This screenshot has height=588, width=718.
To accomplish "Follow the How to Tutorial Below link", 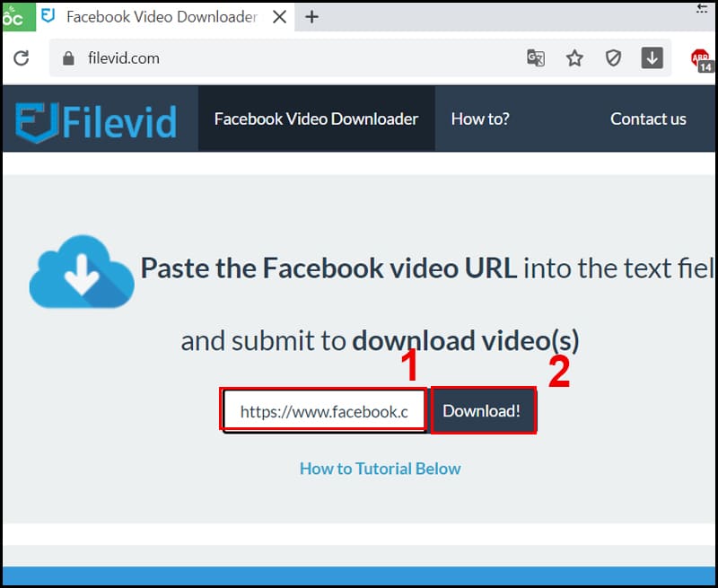I will coord(380,469).
